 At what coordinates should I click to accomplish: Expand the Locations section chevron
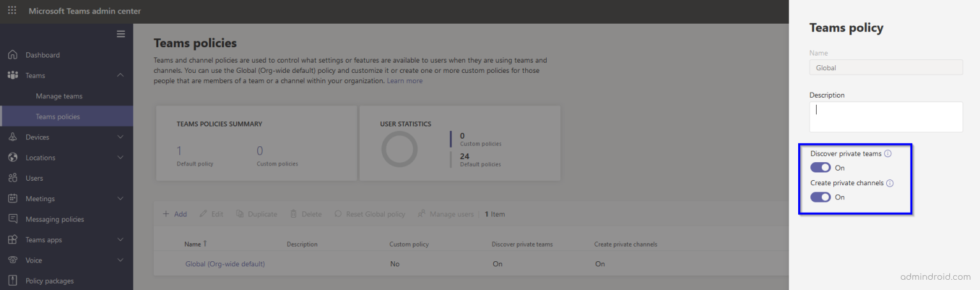pyautogui.click(x=121, y=157)
